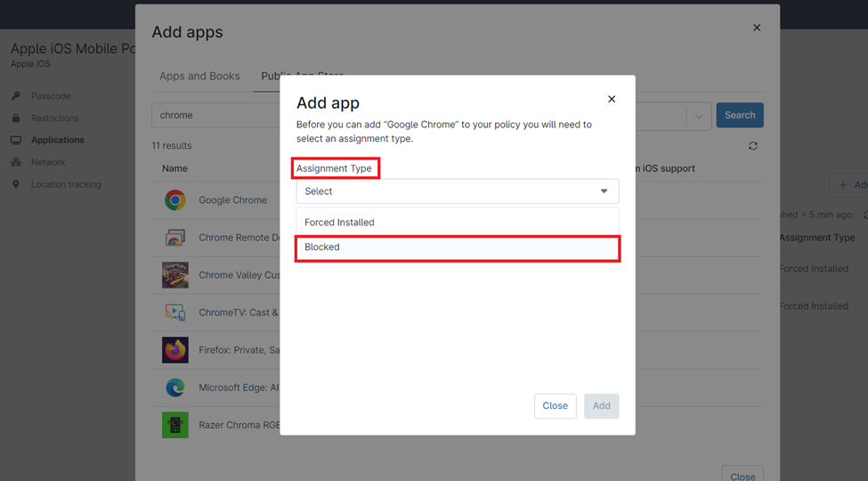Screen dimensions: 868x481
Task: Open the Applications sidebar section
Action: 58,140
